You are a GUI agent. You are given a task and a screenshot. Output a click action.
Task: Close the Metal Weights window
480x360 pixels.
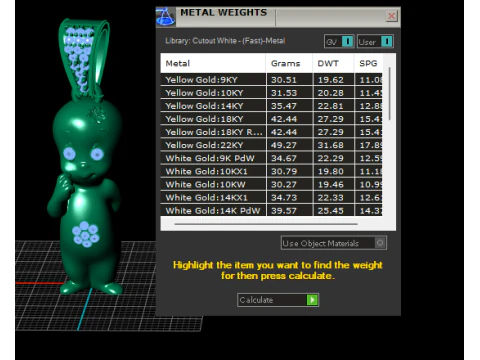[392, 16]
